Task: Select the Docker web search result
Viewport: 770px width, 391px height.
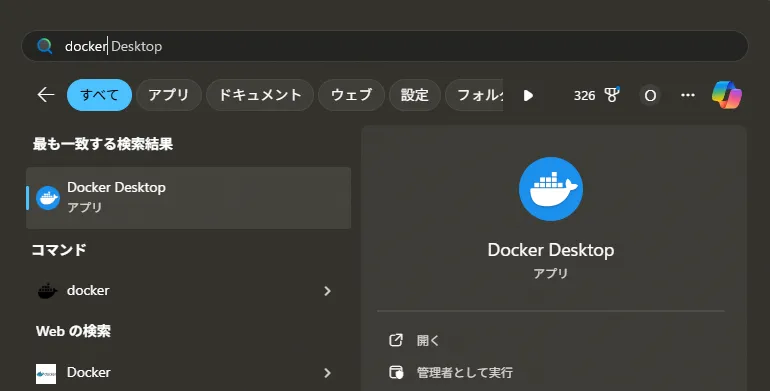Action: coord(189,373)
